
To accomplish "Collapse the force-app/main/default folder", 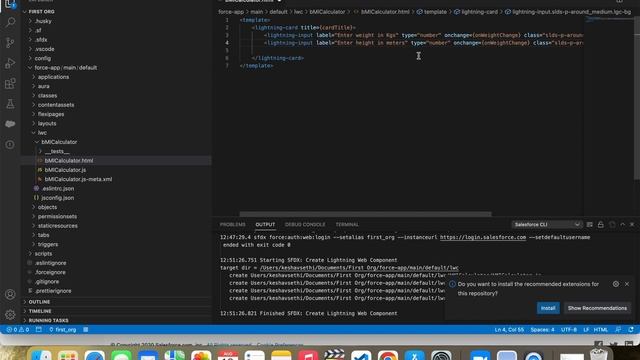I will (x=65, y=68).
